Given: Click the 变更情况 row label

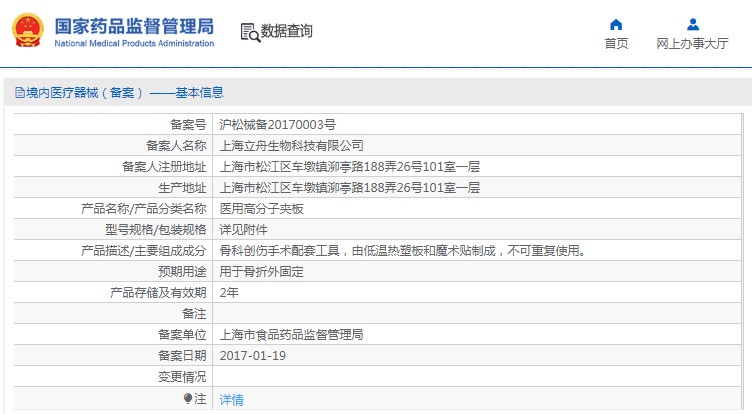Looking at the screenshot, I should click(182, 377).
